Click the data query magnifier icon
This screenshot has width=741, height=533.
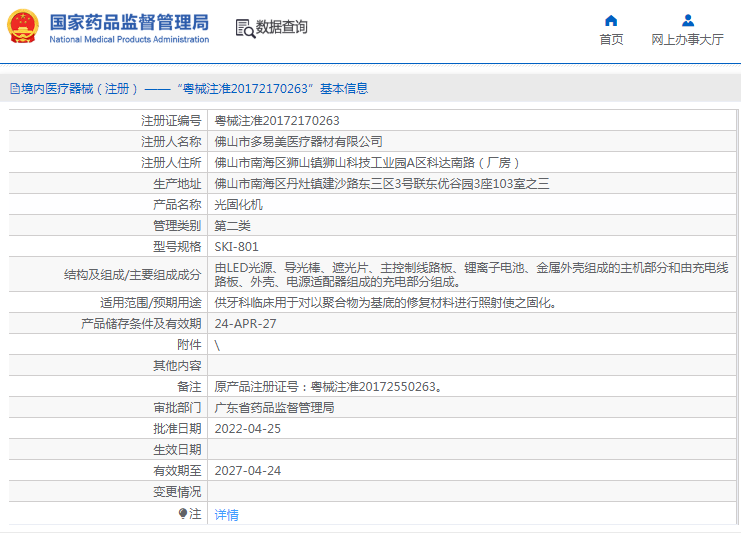point(244,28)
